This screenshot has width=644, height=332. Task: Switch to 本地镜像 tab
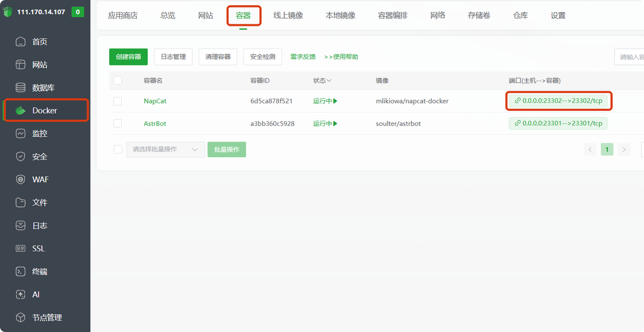341,16
